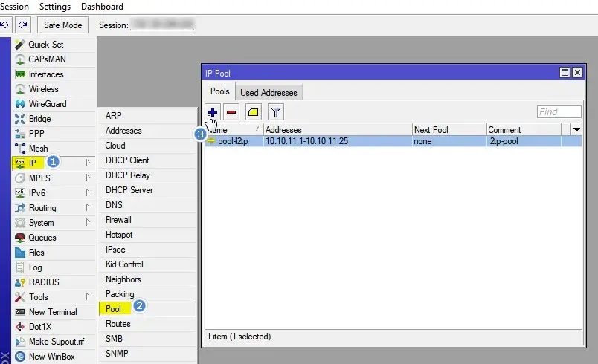This screenshot has height=364, width=598.
Task: Click the Find field in IP Pool
Action: (559, 112)
